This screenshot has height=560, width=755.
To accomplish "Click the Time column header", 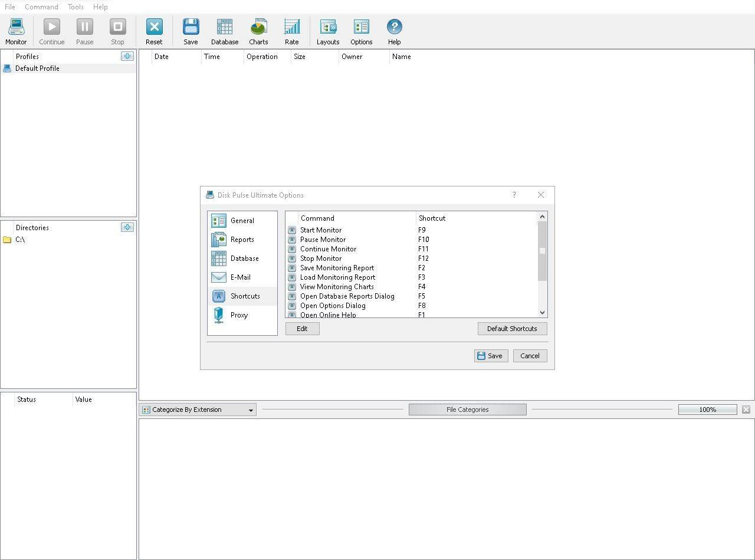I will click(222, 57).
